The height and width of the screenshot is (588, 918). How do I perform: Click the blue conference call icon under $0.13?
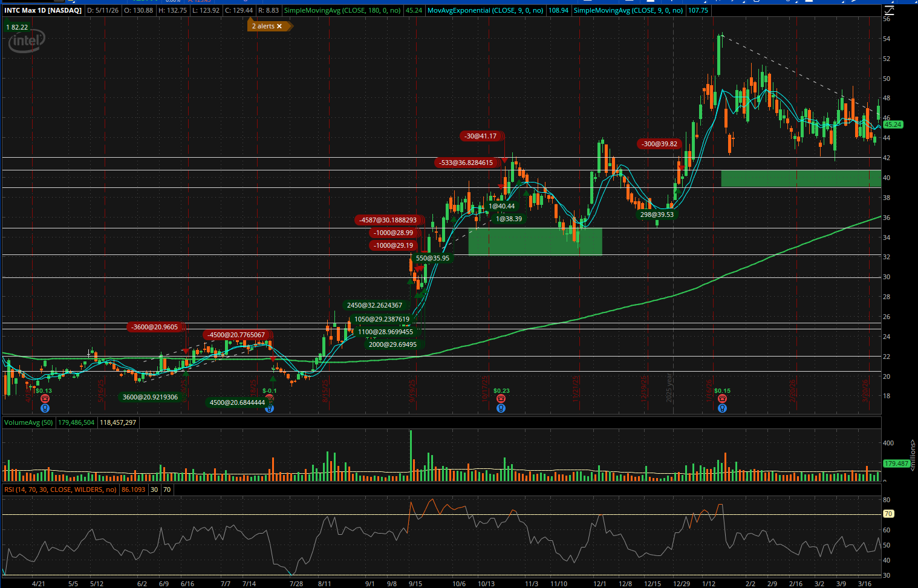45,409
